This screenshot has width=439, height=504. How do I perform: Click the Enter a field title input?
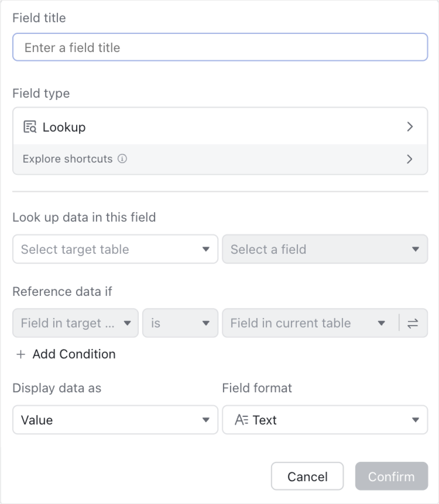(220, 47)
